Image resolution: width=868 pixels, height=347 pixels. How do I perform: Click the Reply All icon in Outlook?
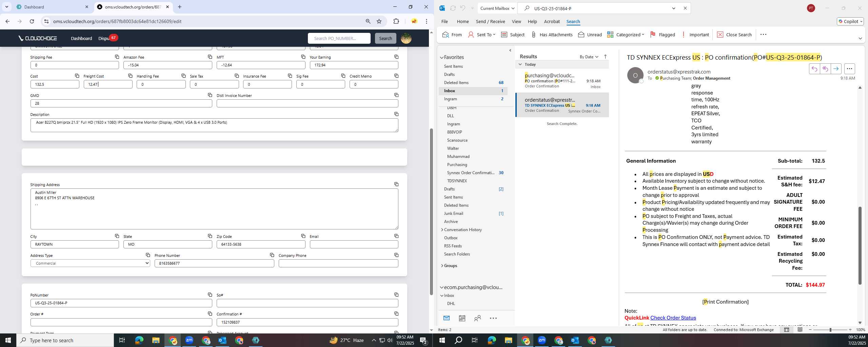pos(825,69)
